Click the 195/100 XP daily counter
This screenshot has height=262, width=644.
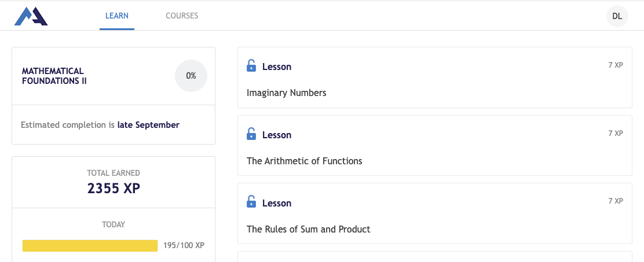pos(183,245)
